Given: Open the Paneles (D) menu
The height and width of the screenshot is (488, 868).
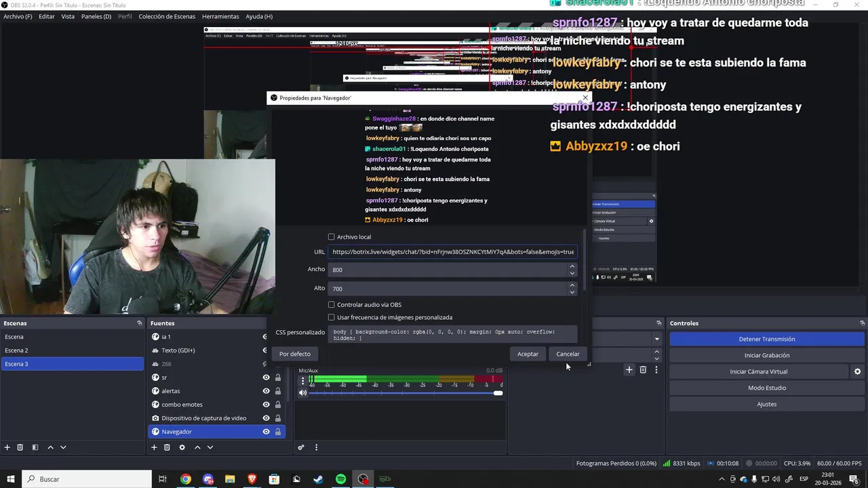Looking at the screenshot, I should tap(96, 16).
